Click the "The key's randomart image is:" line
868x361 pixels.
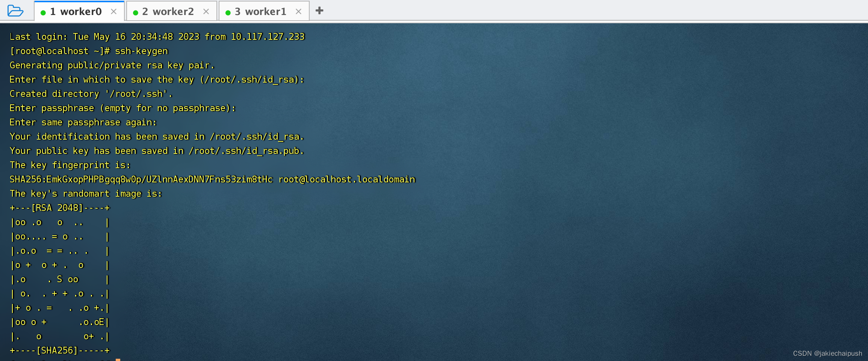tap(86, 194)
